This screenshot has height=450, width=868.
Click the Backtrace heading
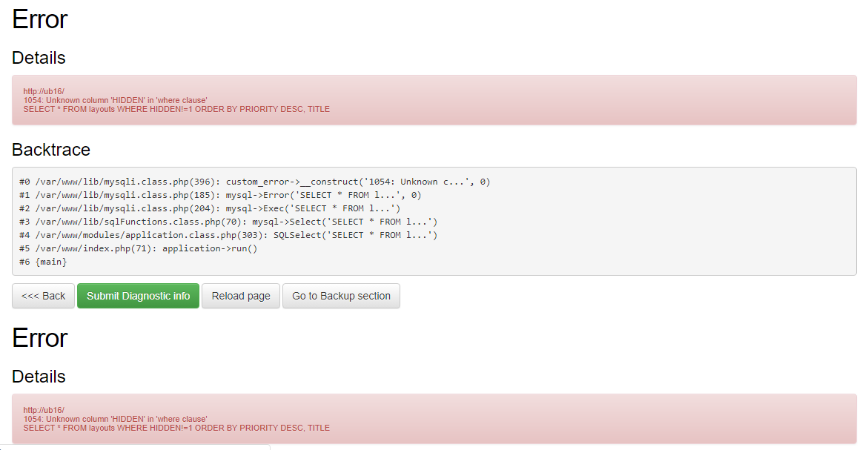[x=51, y=150]
